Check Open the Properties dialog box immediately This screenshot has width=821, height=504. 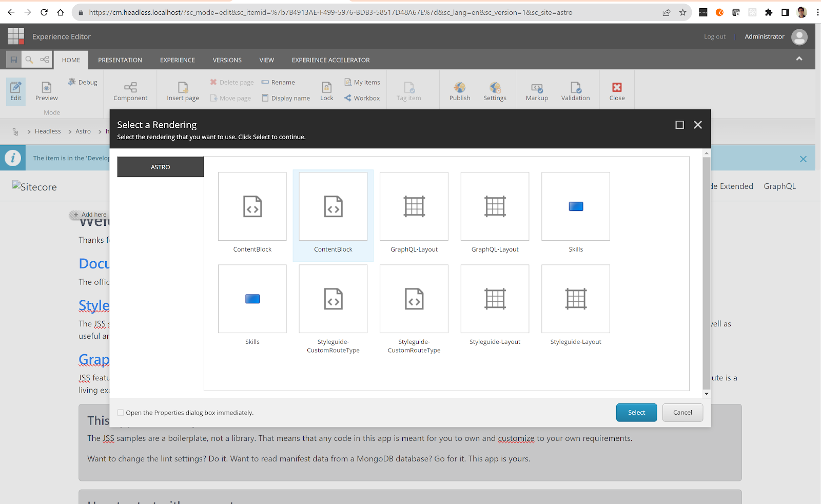[x=121, y=413]
